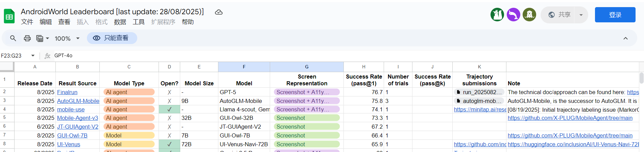The width and height of the screenshot is (644, 152).
Task: Click the Success Rate (pass@1) header cell
Action: [364, 80]
